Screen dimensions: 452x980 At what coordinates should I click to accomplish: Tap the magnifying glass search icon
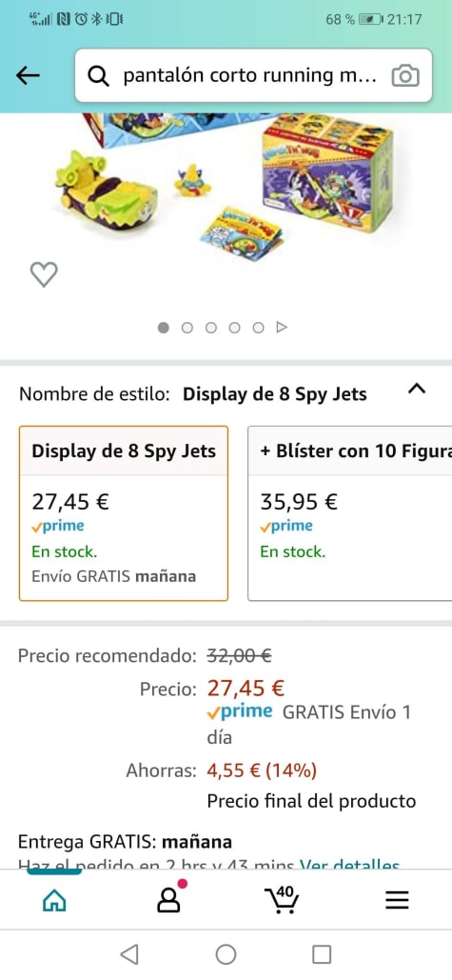tap(98, 76)
